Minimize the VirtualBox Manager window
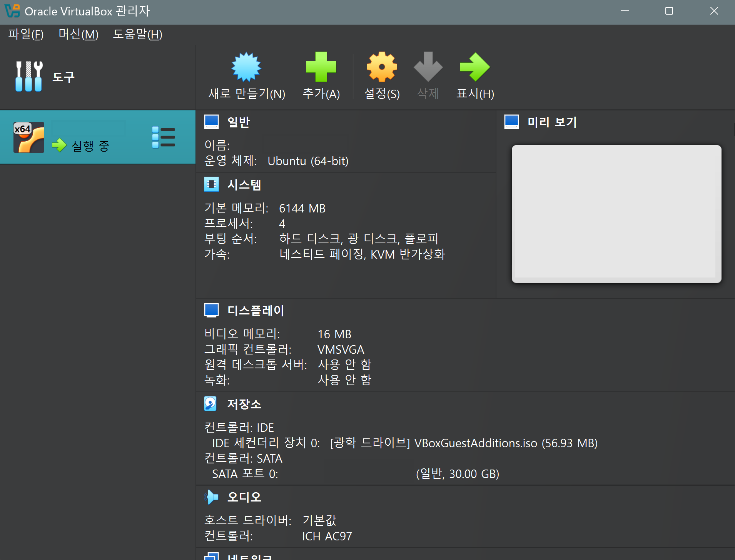Screen dimensions: 735x560 [625, 11]
